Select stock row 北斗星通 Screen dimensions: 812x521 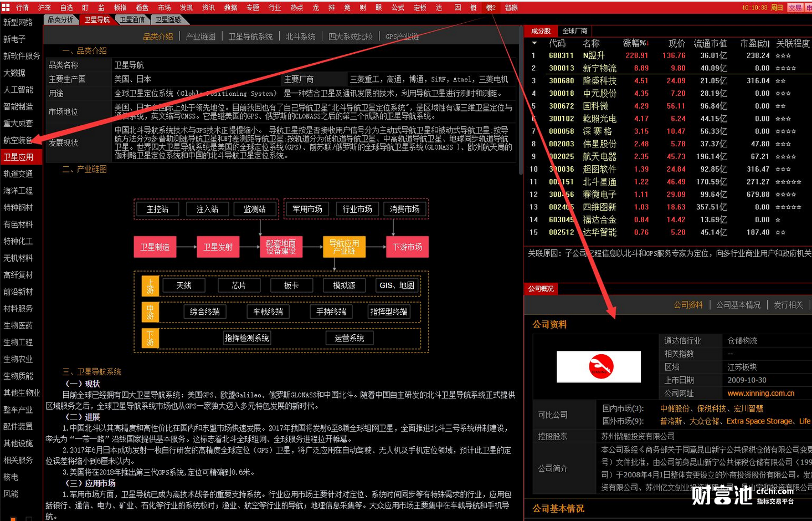pos(668,182)
